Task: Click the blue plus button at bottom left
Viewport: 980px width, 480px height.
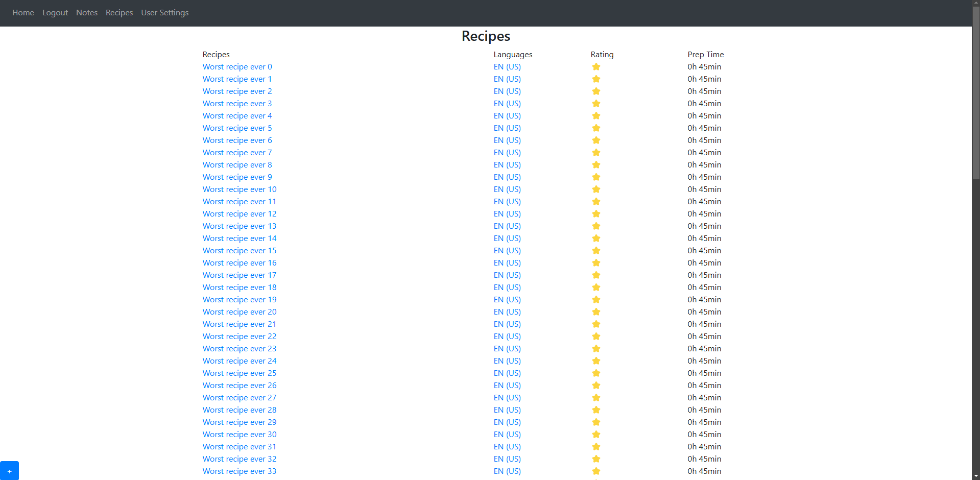Action: point(10,470)
